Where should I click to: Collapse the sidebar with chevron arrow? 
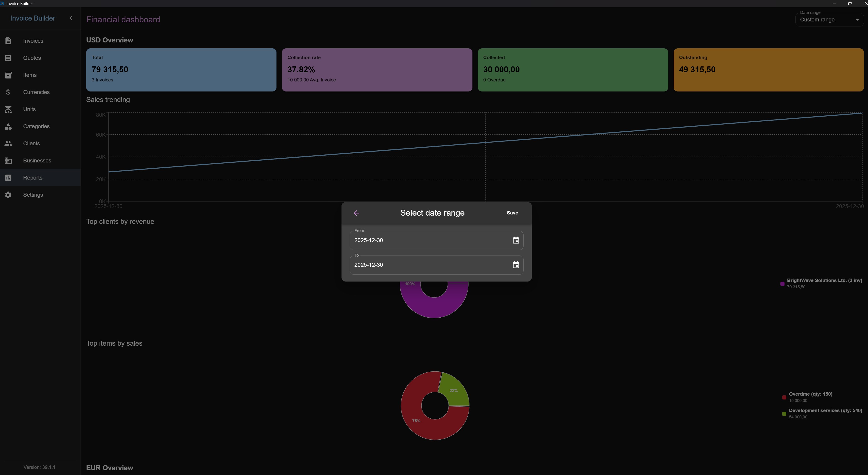pyautogui.click(x=71, y=18)
